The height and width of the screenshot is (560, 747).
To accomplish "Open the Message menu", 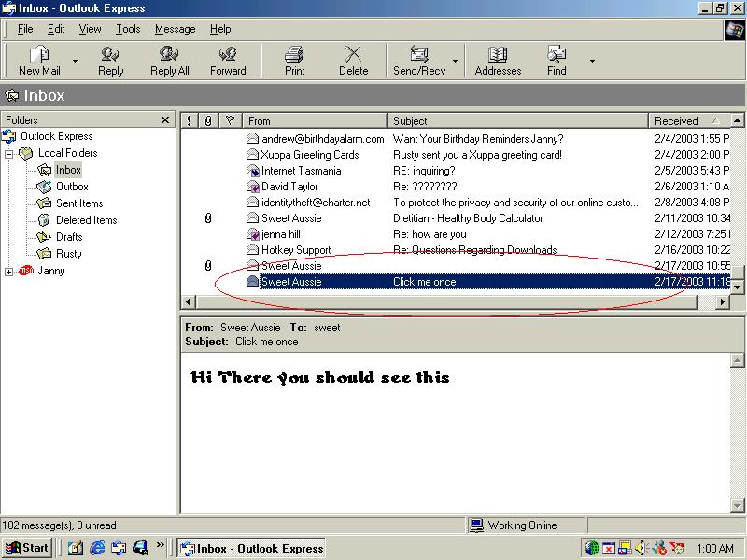I will pyautogui.click(x=175, y=29).
